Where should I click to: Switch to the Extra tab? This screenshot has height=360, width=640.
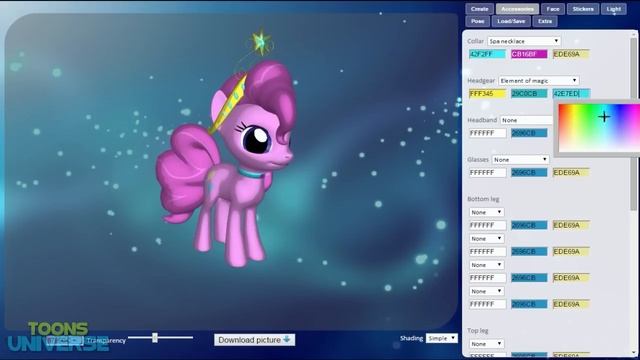coord(545,21)
